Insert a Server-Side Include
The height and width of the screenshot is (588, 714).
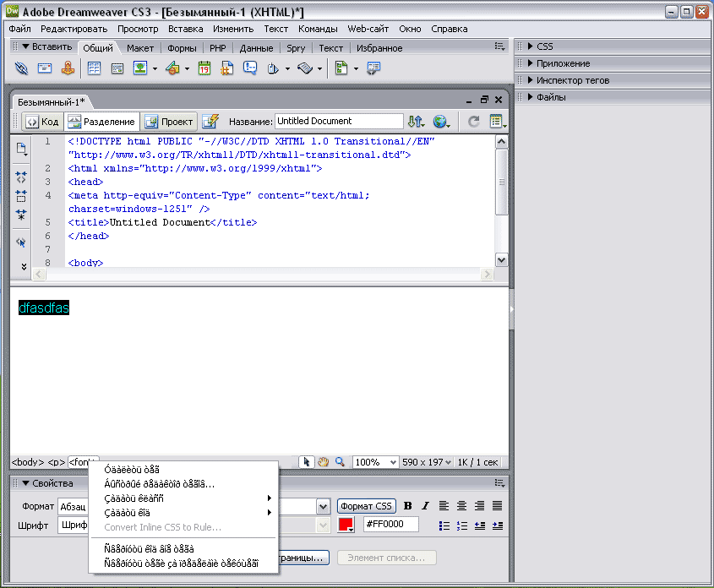227,68
